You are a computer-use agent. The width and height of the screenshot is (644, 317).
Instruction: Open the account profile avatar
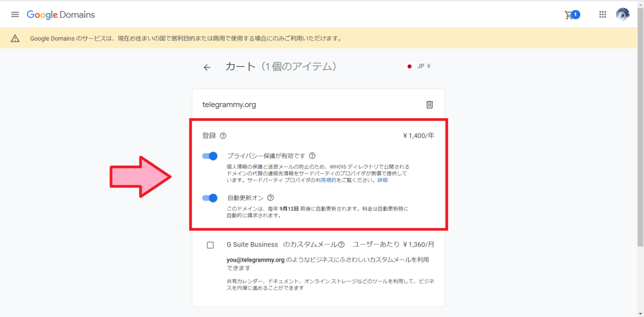tap(623, 15)
